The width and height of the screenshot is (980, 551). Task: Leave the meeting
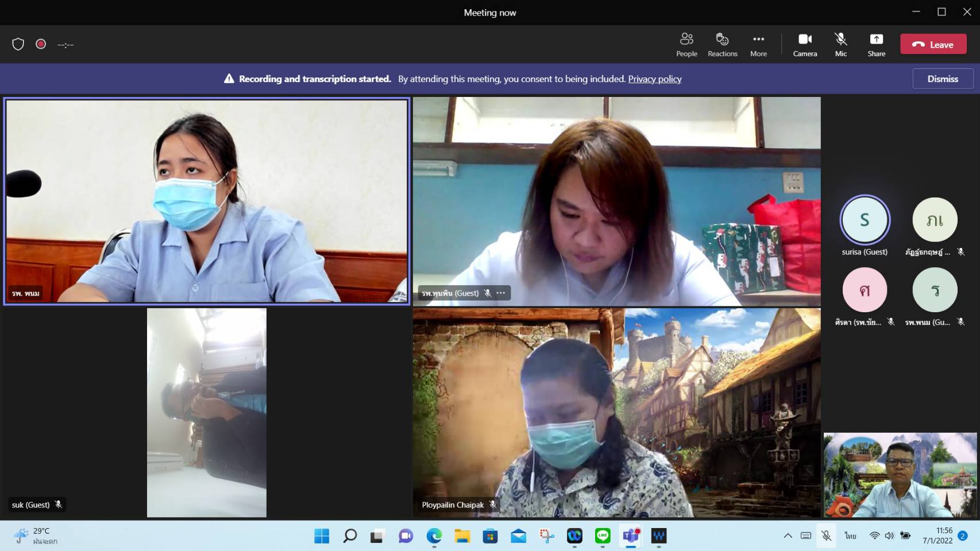point(933,44)
